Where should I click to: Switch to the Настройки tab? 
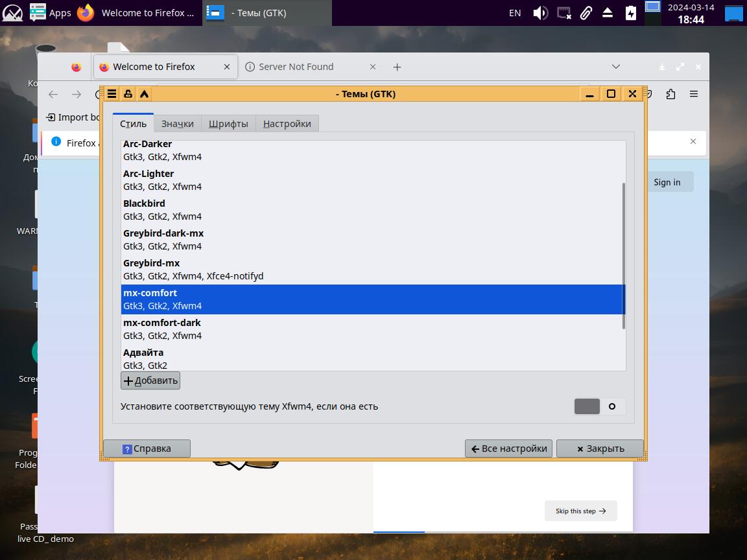click(x=287, y=124)
